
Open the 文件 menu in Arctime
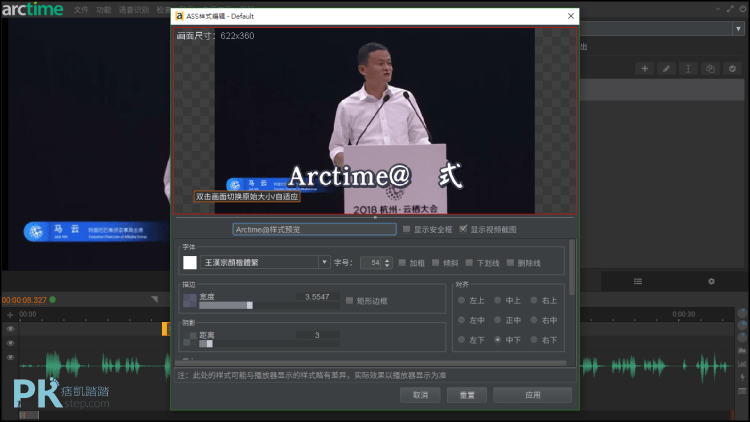81,10
